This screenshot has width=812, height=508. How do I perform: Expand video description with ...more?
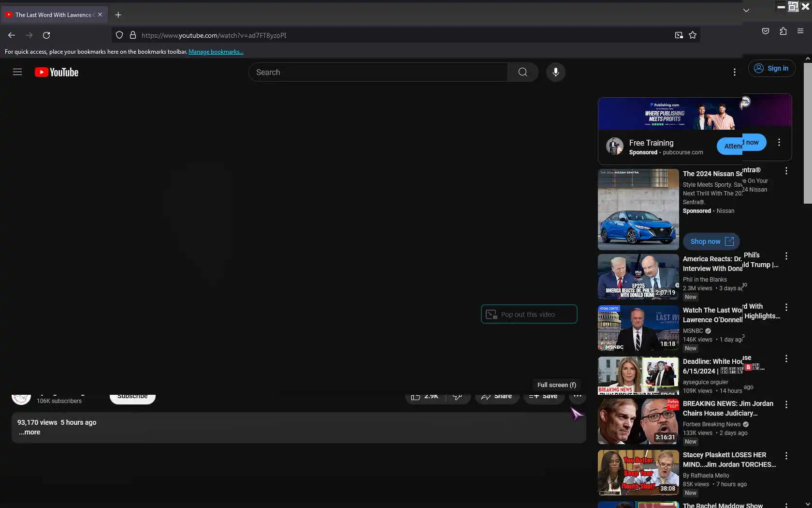point(29,432)
